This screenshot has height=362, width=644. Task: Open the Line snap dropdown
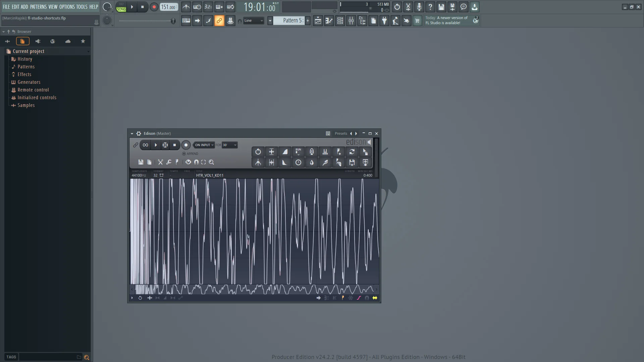tap(253, 20)
